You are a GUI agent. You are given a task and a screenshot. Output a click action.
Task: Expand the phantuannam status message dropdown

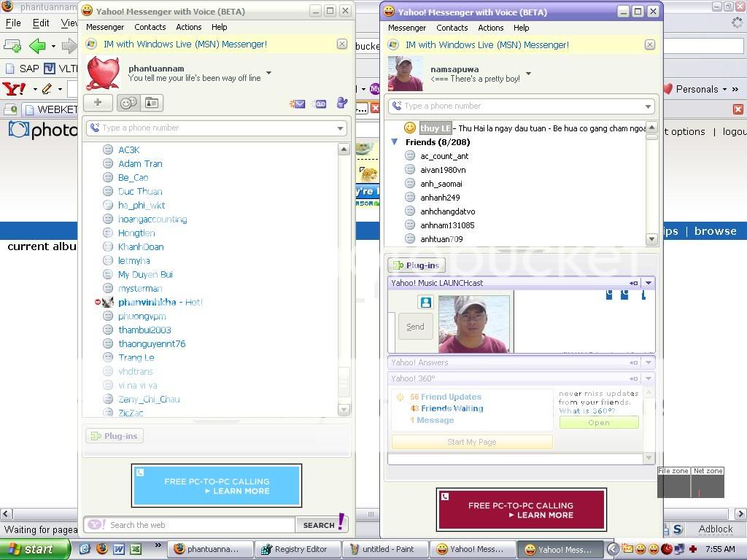pyautogui.click(x=269, y=73)
